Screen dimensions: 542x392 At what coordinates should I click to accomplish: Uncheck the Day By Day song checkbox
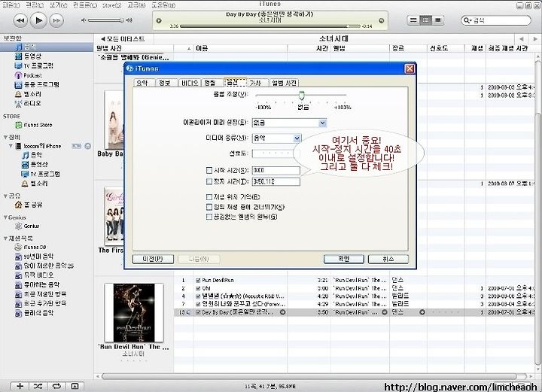pos(198,312)
